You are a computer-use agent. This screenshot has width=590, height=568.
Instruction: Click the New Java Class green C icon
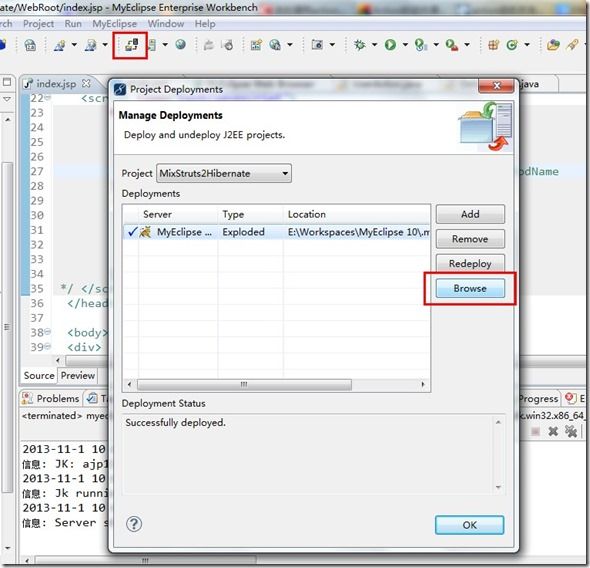(x=512, y=45)
